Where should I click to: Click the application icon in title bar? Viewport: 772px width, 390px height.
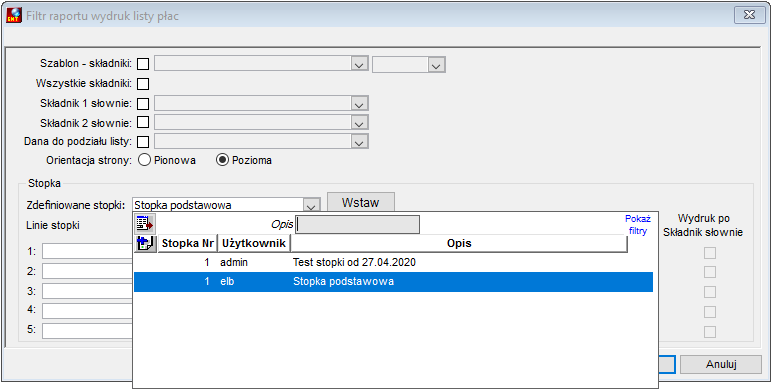[13, 16]
